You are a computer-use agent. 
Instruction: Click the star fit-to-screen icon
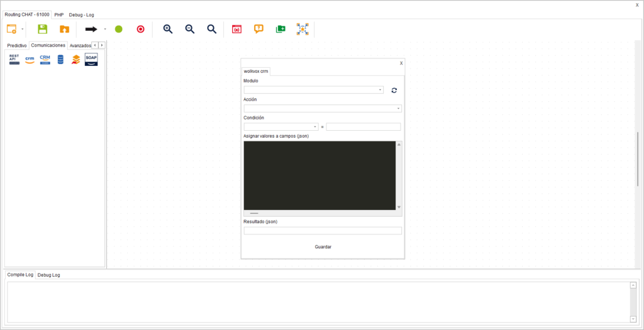[303, 29]
